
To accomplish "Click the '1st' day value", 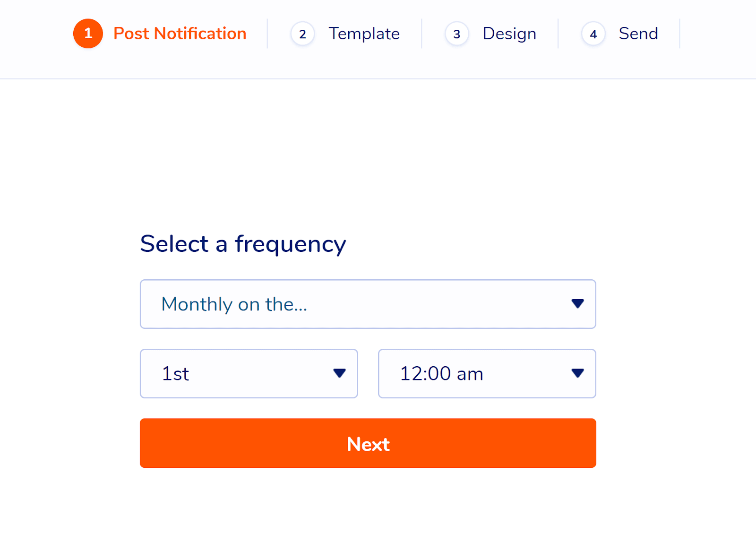I will click(175, 374).
